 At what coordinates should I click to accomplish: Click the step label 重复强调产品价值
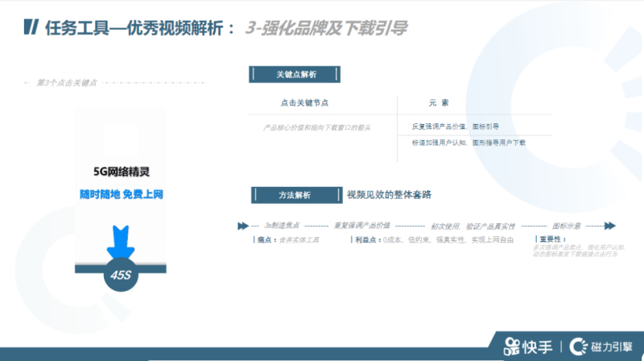tap(361, 226)
